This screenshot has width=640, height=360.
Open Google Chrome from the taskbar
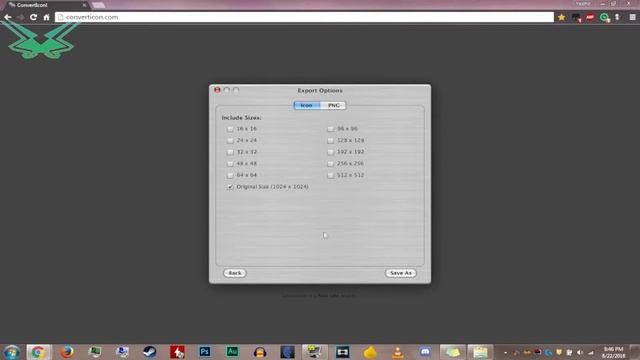[38, 352]
